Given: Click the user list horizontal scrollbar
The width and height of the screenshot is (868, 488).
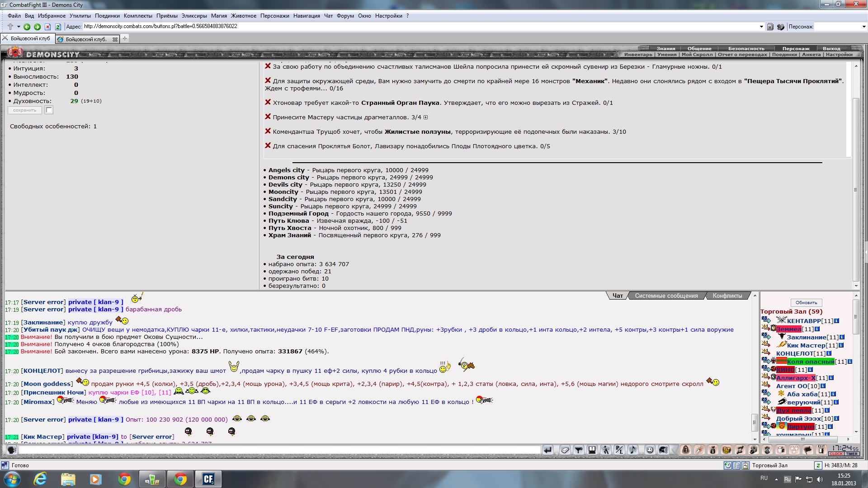Looking at the screenshot, I should tap(803, 439).
